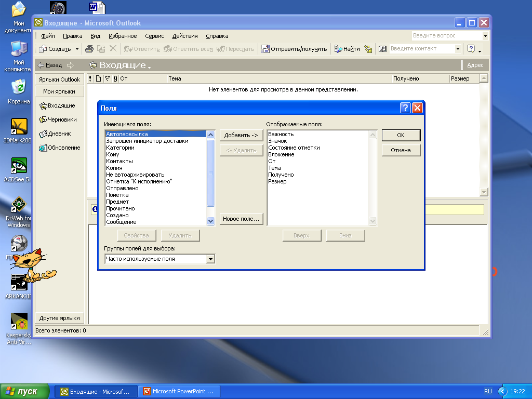Viewport: 532px width, 399px height.
Task: Select Отправлено in available fields list
Action: click(x=156, y=188)
